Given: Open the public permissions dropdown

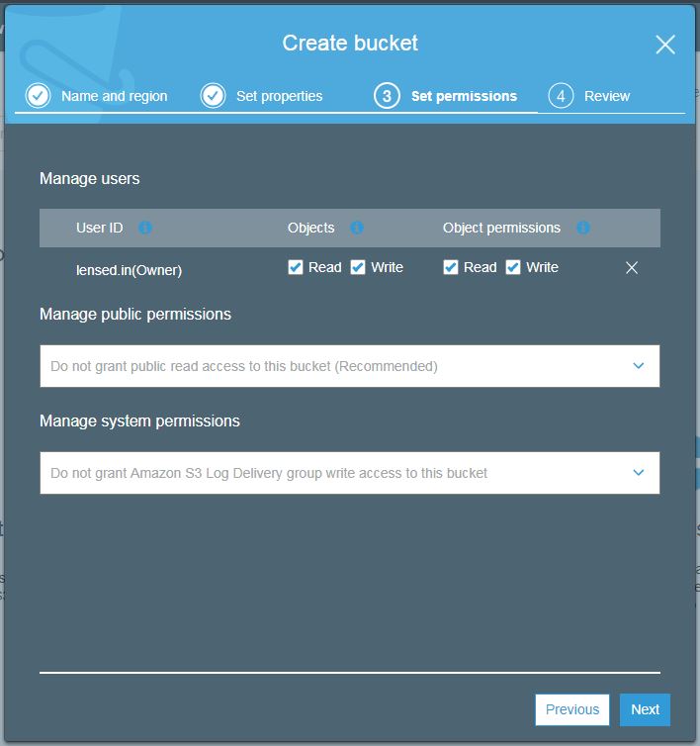Looking at the screenshot, I should (350, 366).
